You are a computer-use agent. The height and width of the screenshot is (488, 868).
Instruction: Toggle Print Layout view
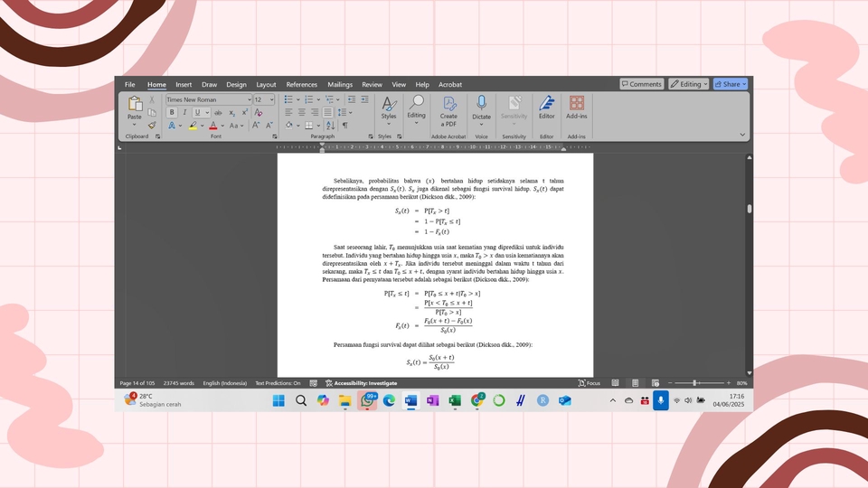[x=636, y=383]
